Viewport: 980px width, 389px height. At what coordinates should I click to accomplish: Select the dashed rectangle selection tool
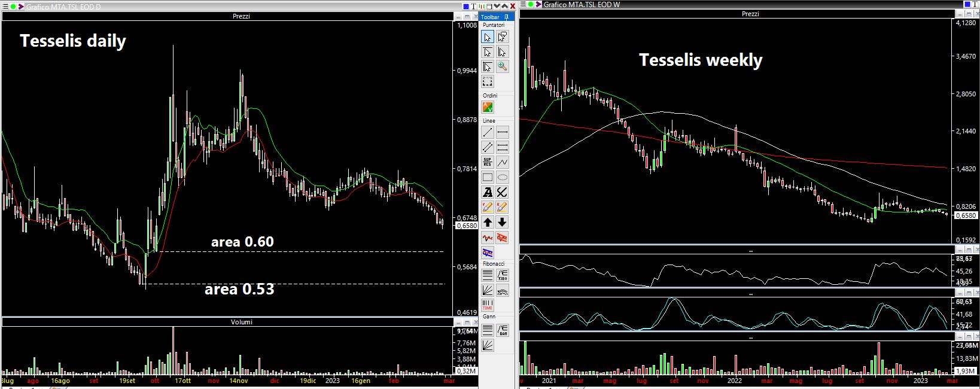click(x=488, y=81)
